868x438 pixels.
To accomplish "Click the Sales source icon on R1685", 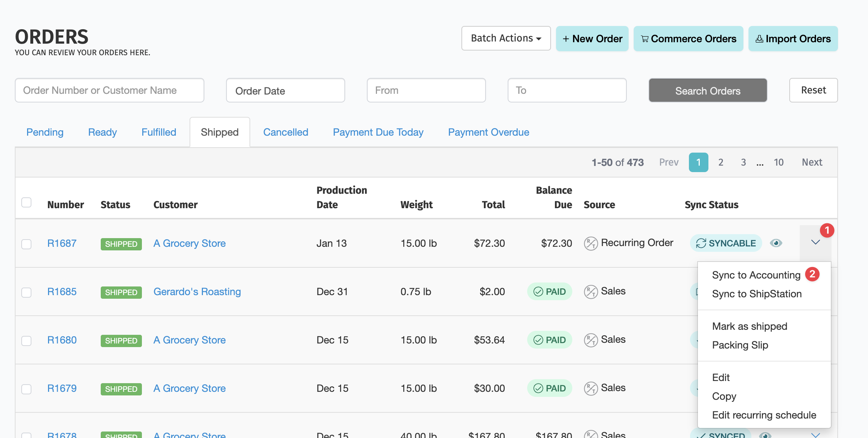I will tap(591, 292).
